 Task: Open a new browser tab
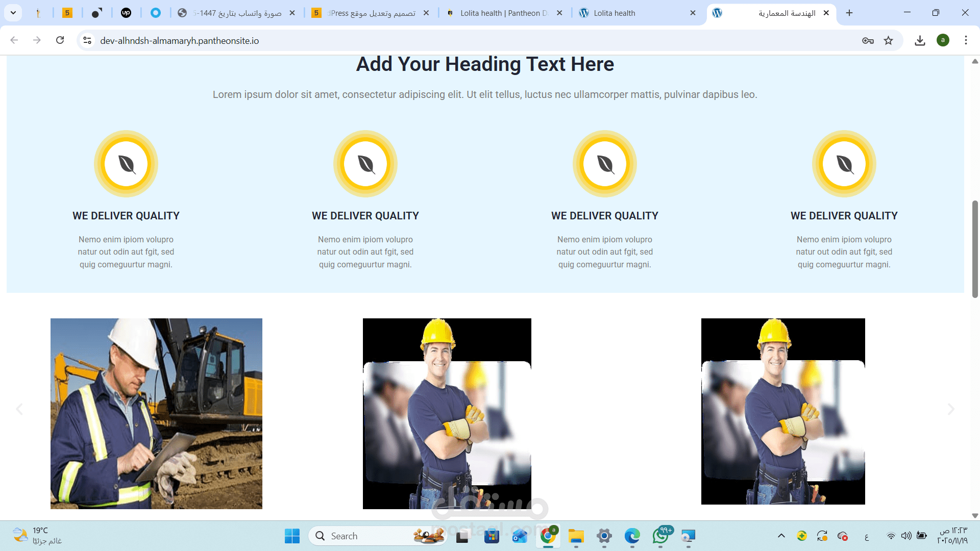coord(849,13)
